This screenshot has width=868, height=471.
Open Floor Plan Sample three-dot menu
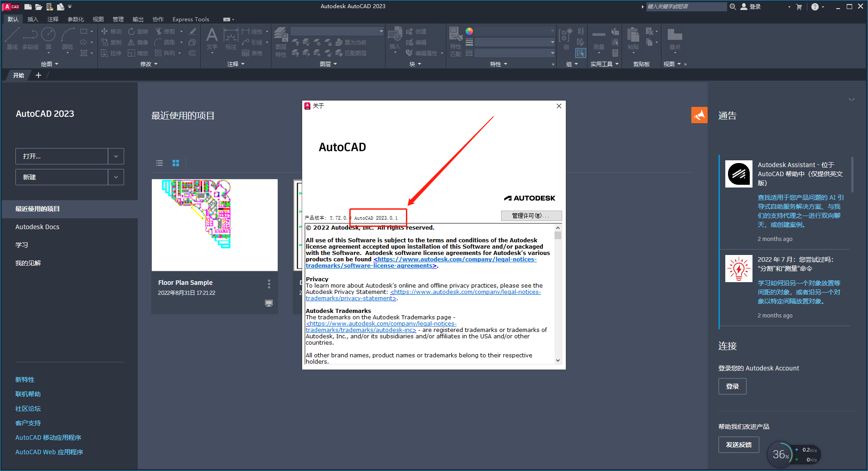(x=269, y=284)
